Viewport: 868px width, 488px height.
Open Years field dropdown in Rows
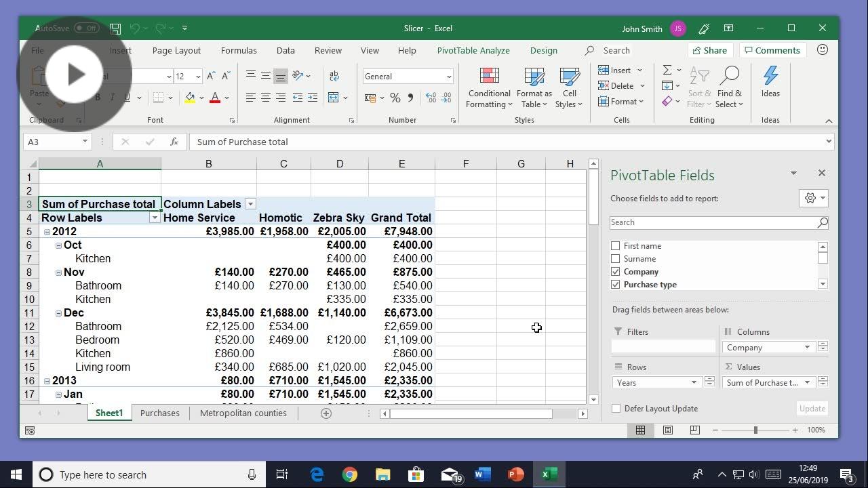[x=694, y=382]
